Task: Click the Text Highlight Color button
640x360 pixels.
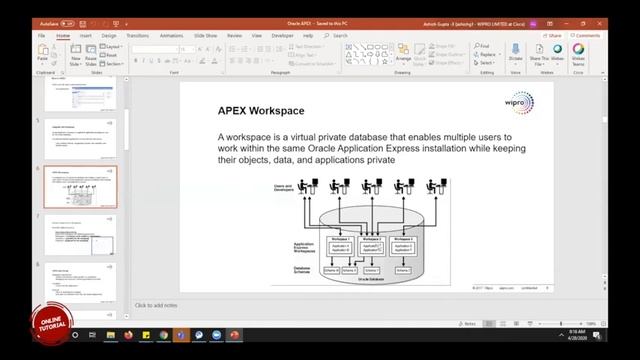Action: (202, 61)
